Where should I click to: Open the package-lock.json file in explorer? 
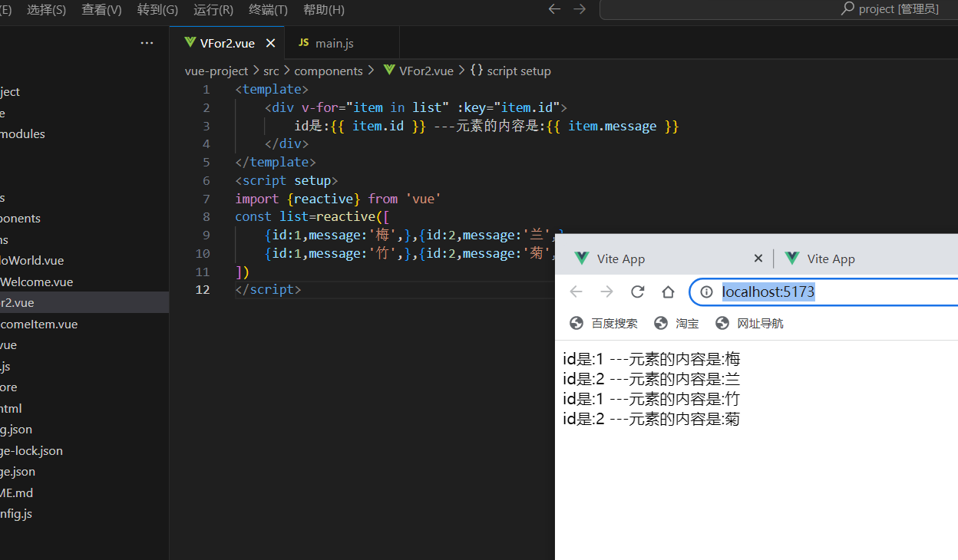click(x=84, y=450)
